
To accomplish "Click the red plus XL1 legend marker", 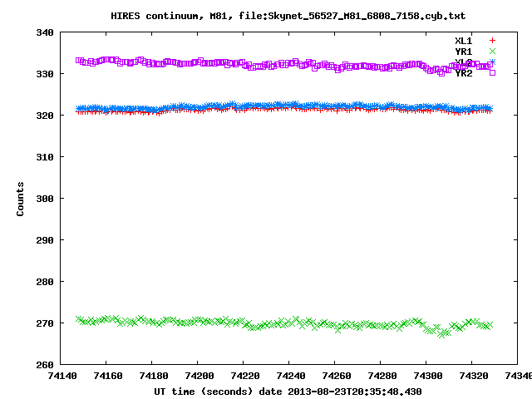I will (x=492, y=41).
